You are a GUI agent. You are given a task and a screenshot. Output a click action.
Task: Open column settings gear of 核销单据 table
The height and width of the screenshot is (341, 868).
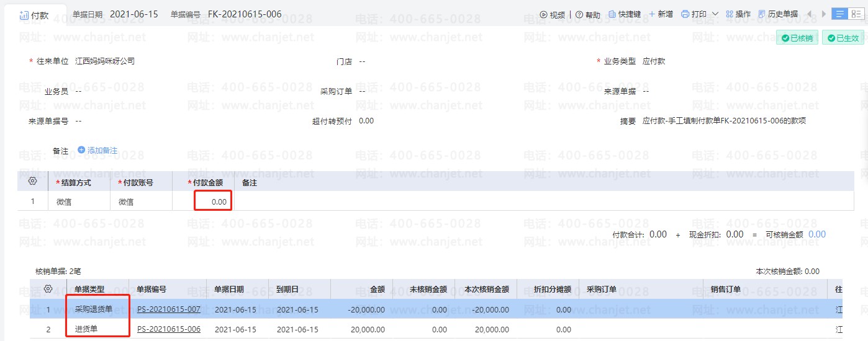47,289
